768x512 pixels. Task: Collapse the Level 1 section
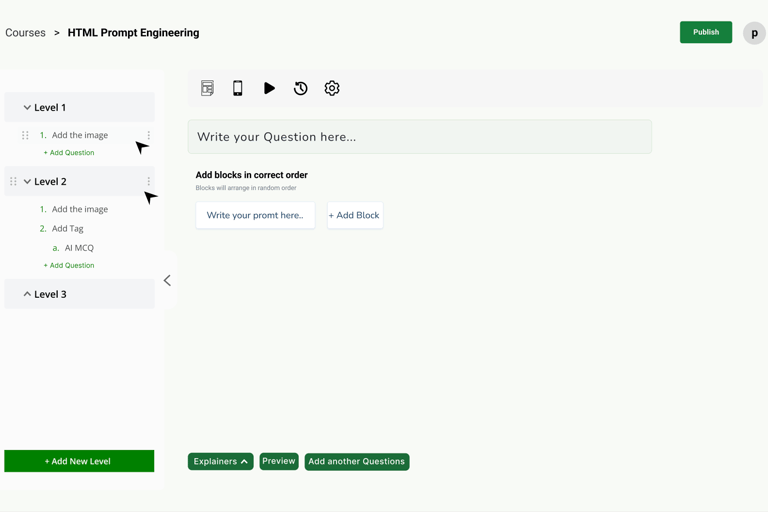click(27, 108)
